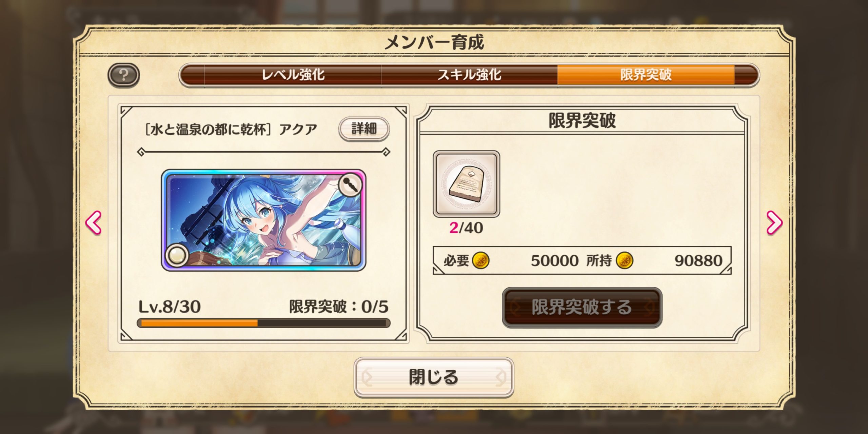Click the 90880 owned coins amount
Viewport: 868px width, 434px height.
698,261
